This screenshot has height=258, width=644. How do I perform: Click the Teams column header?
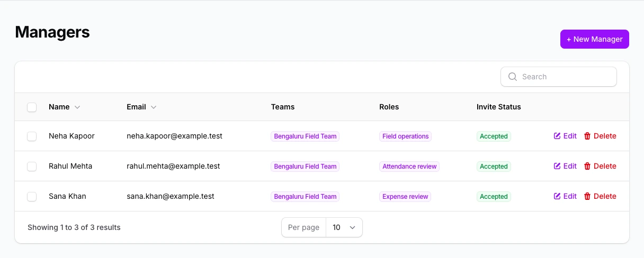283,107
